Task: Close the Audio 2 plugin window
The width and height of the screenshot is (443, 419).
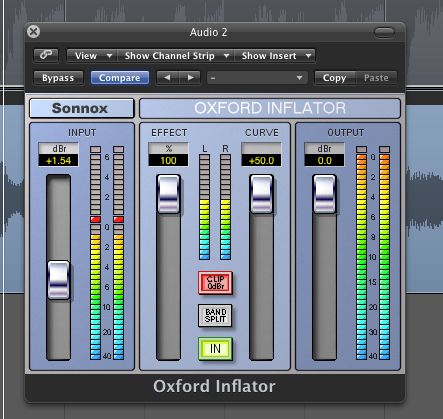Action: point(33,32)
